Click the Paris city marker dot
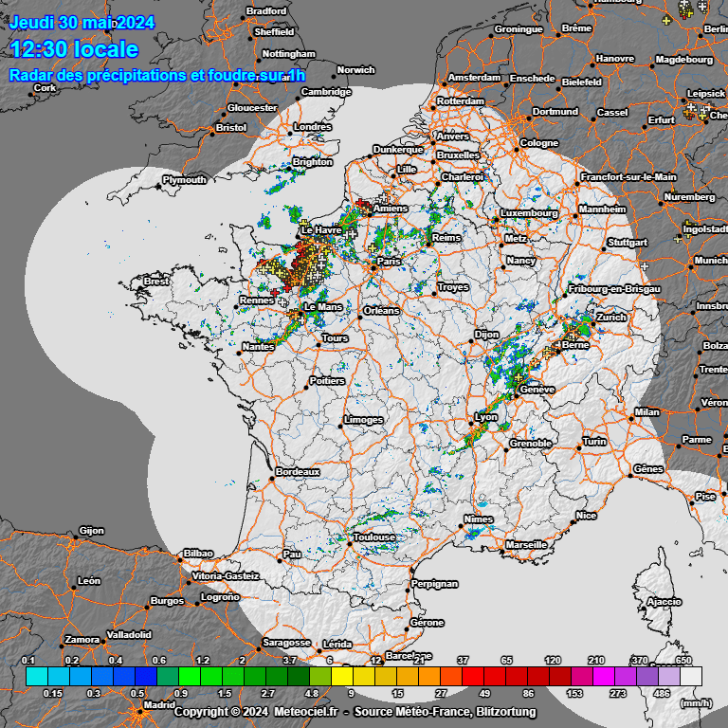 [373, 268]
